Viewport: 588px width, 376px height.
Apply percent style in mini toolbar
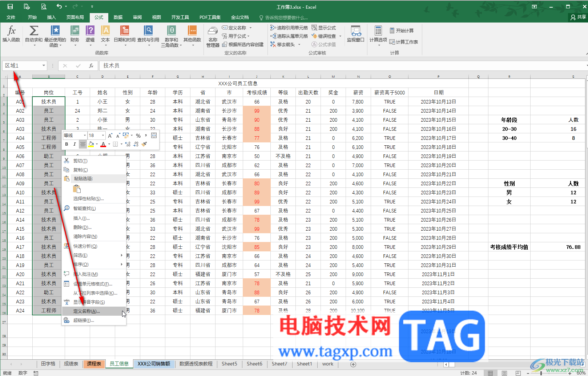pyautogui.click(x=138, y=136)
